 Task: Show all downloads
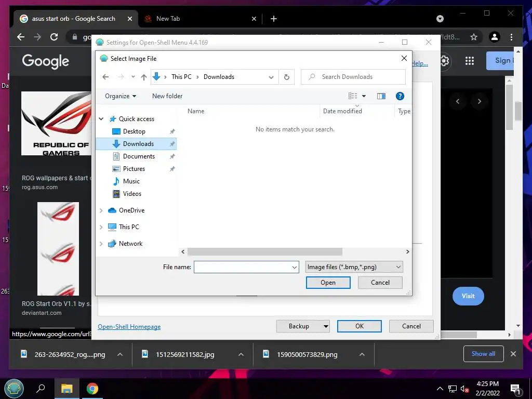click(x=484, y=354)
